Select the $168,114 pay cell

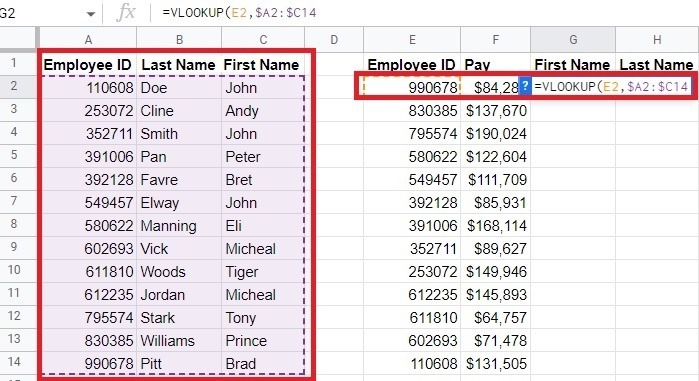pos(495,225)
